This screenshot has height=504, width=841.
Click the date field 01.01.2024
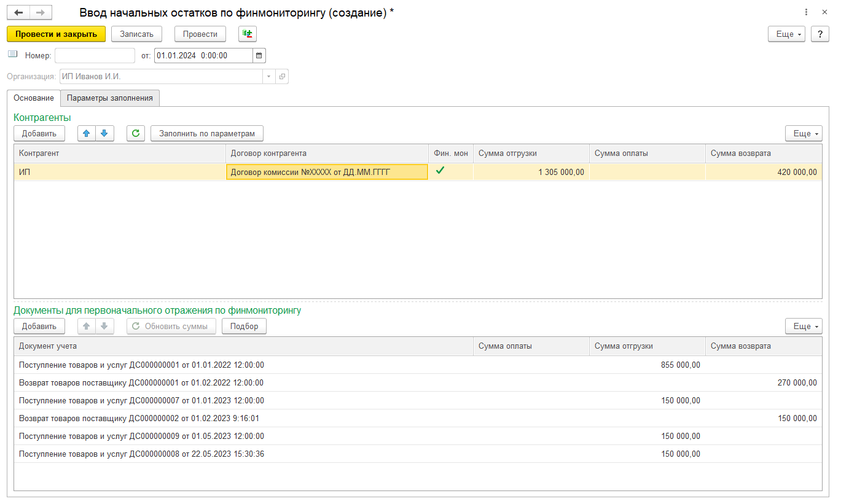click(x=203, y=55)
